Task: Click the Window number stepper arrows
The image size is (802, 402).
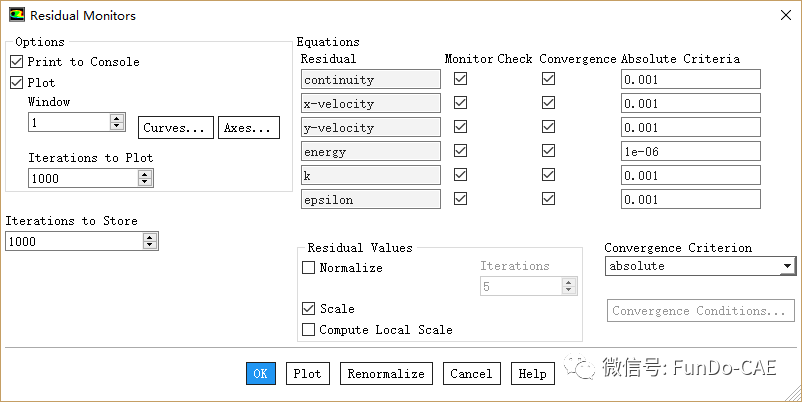Action: (117, 122)
